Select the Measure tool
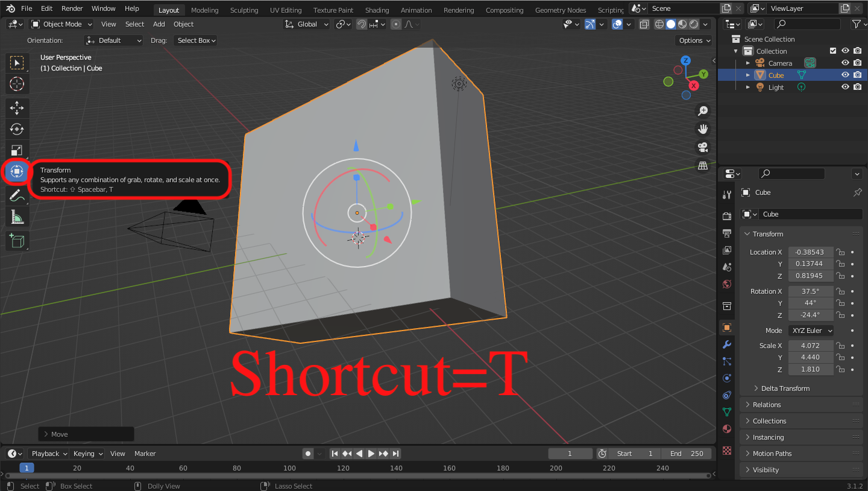This screenshot has height=491, width=868. point(17,217)
